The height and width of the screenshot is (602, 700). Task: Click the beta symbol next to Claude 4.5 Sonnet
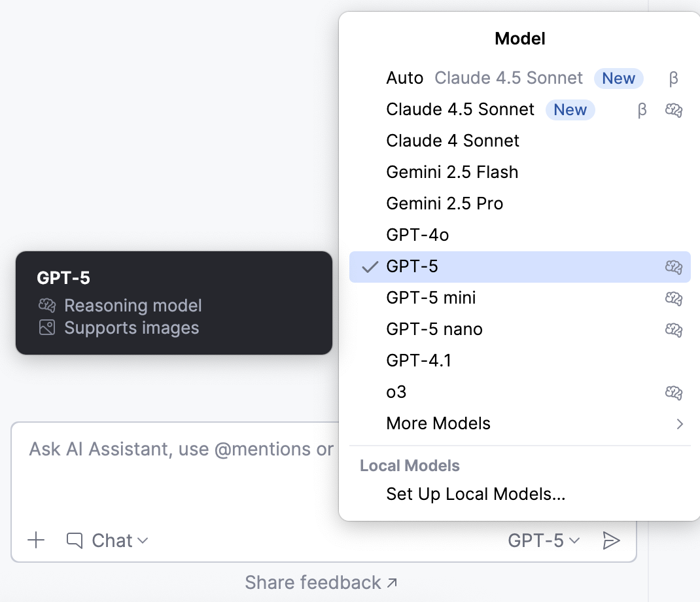642,110
